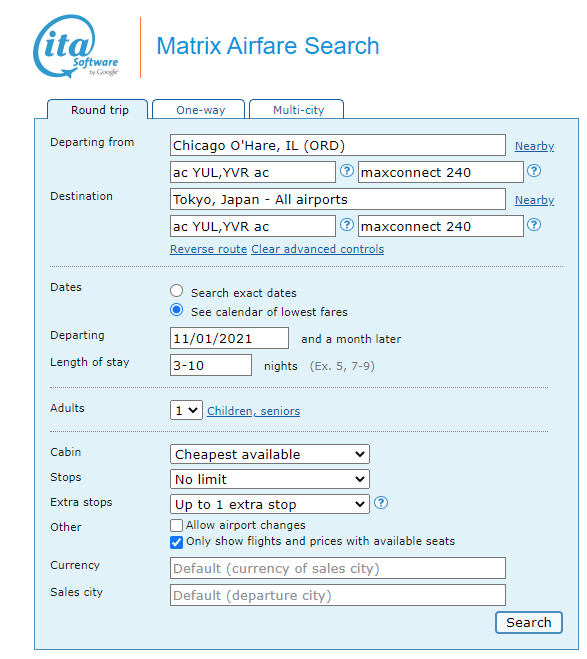This screenshot has height=659, width=587.
Task: Click the 'Search exact dates' label text
Action: click(x=244, y=293)
